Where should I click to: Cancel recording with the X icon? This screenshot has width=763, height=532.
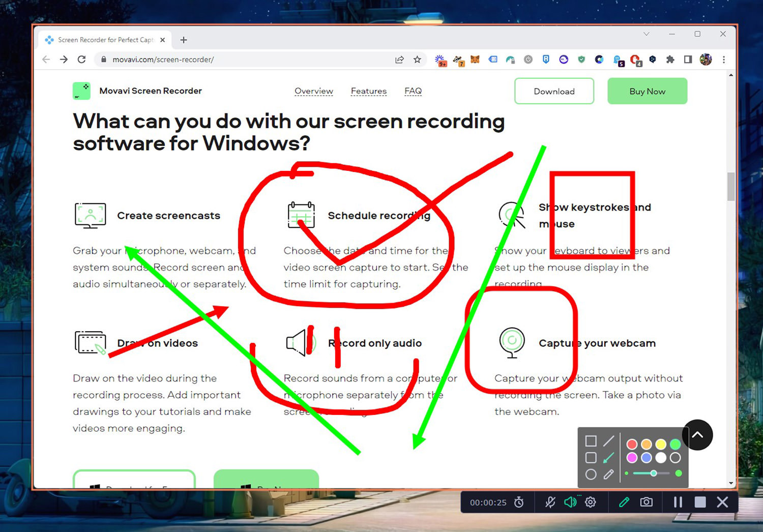[722, 503]
